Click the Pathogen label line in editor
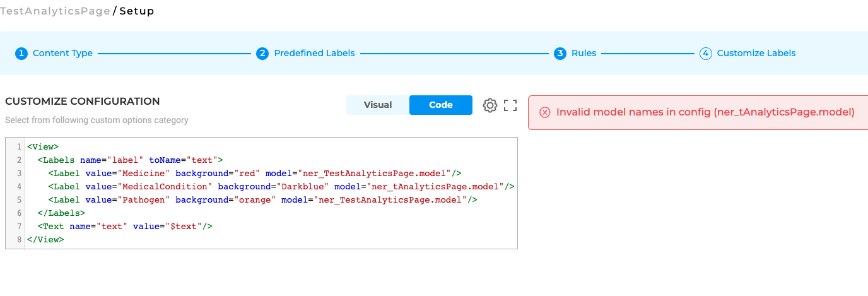The width and height of the screenshot is (868, 296). pyautogui.click(x=263, y=200)
